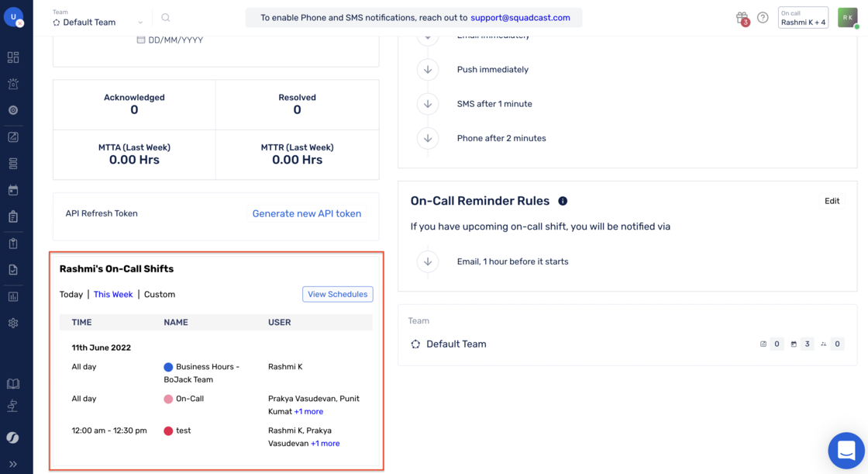Click Edit for On-Call Reminder Rules
Image resolution: width=868 pixels, height=474 pixels.
pos(832,201)
